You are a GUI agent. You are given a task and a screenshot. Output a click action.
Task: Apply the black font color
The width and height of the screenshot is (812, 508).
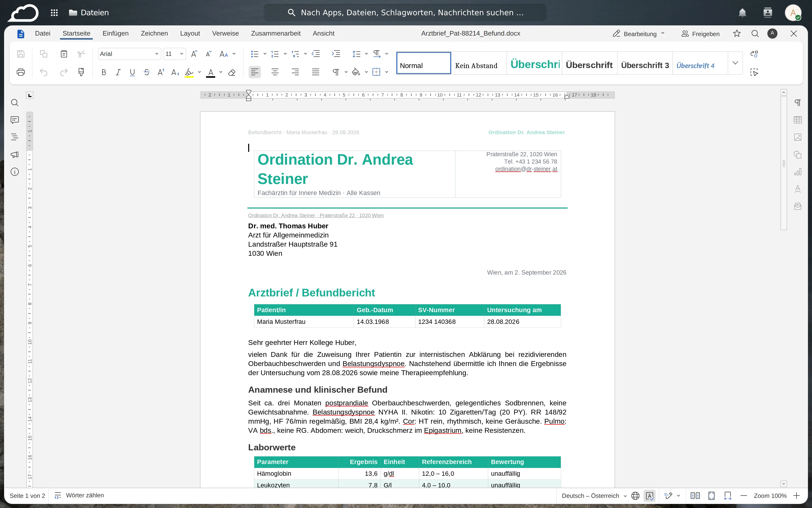click(x=210, y=72)
